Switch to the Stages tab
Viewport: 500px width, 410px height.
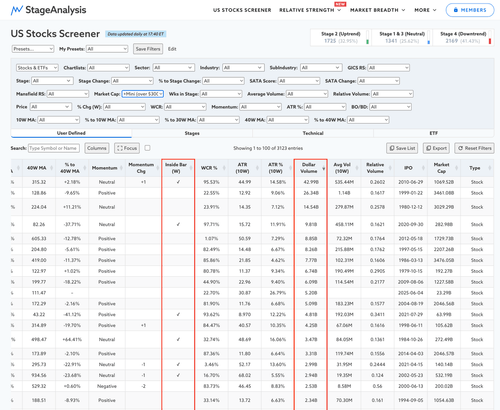coord(192,133)
